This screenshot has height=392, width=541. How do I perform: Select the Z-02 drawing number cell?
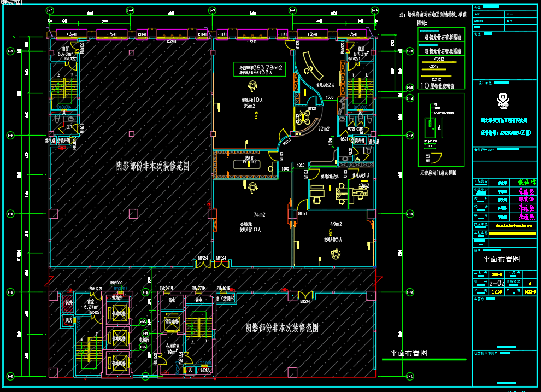pyautogui.click(x=497, y=283)
